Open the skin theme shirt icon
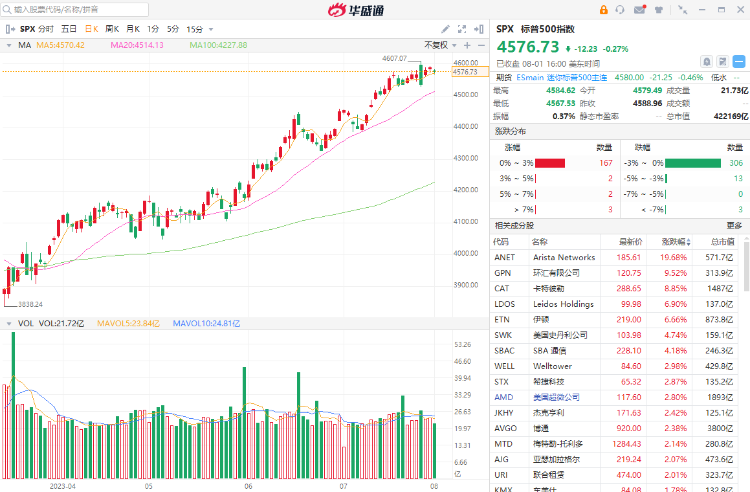 [x=659, y=10]
